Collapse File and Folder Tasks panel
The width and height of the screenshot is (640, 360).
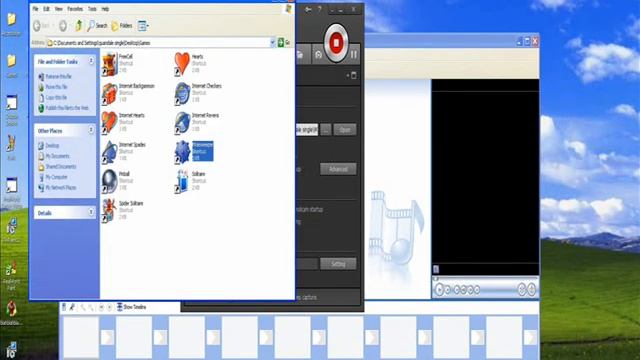[91, 61]
